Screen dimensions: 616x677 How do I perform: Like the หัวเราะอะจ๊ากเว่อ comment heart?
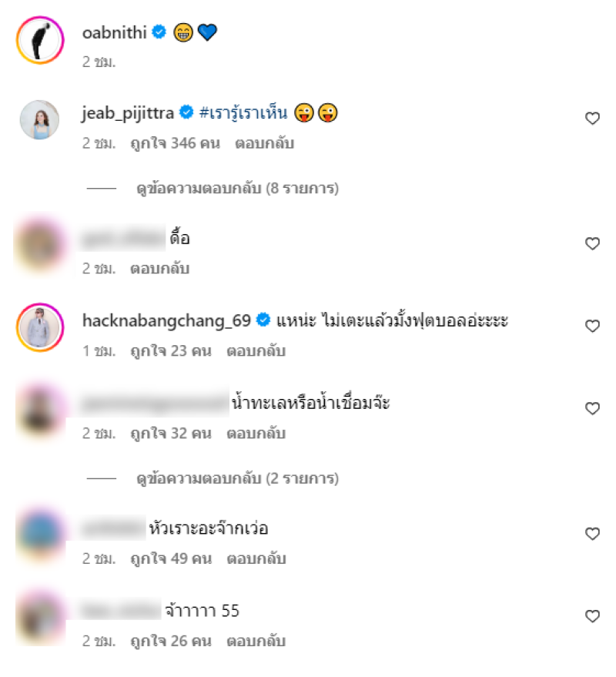[592, 534]
